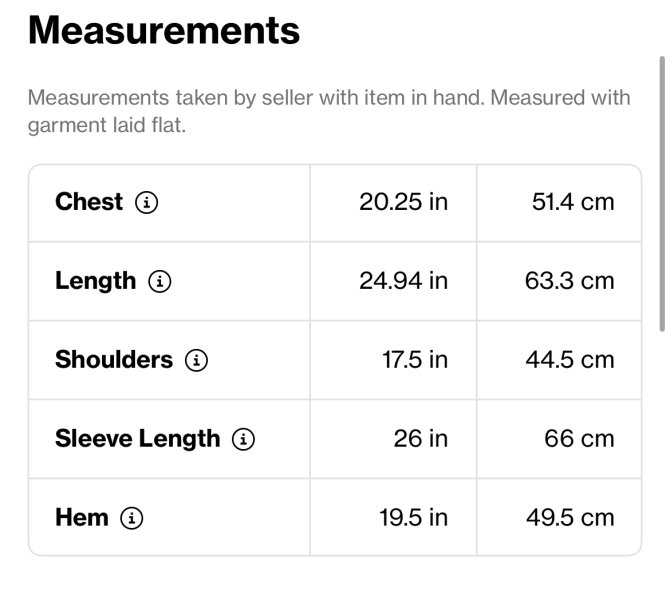The width and height of the screenshot is (670, 600).
Task: Click the 66 cm sleeve value
Action: tap(579, 439)
